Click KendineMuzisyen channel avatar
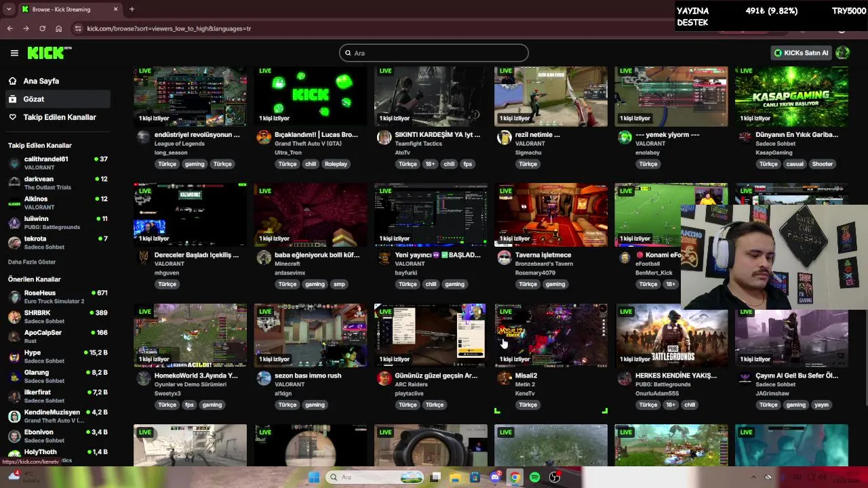Viewport: 868px width, 488px height. [x=14, y=416]
